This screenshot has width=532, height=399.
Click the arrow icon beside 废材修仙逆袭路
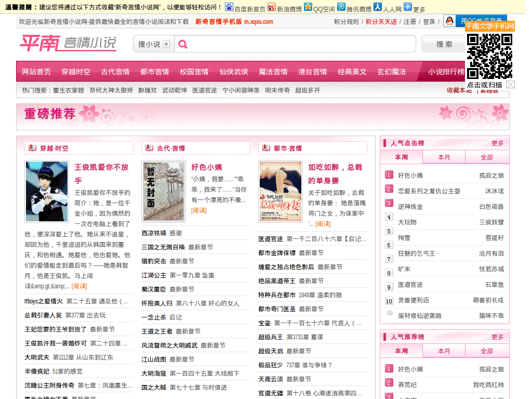click(390, 313)
